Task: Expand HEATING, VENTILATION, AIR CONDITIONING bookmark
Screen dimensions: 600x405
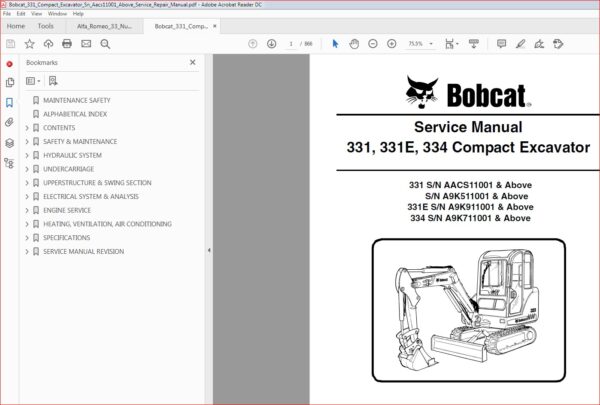Action: click(x=27, y=224)
